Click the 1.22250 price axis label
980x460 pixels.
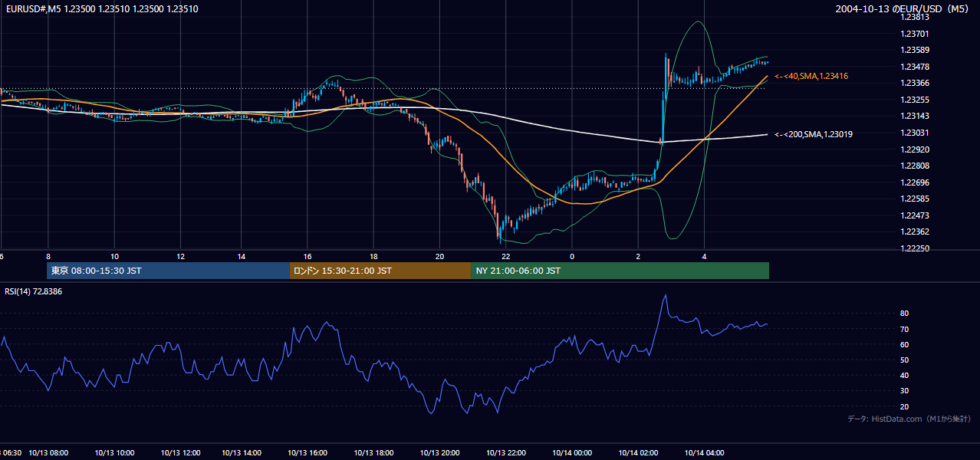(915, 248)
